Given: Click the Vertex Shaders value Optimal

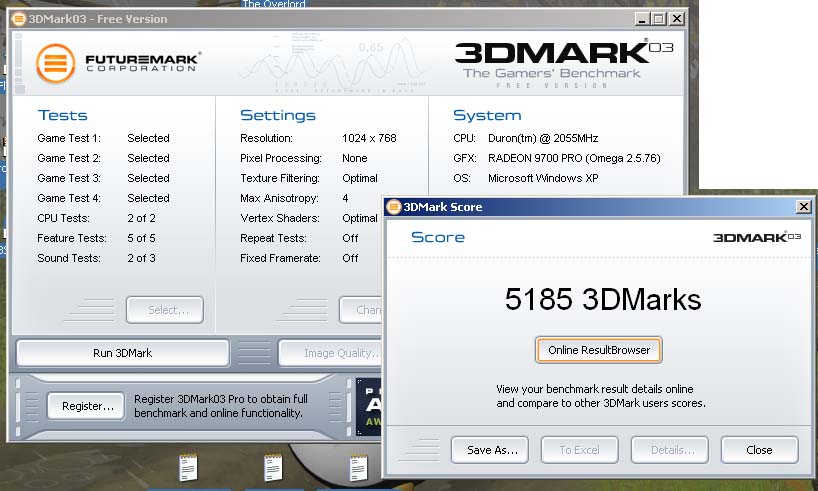Looking at the screenshot, I should click(360, 218).
